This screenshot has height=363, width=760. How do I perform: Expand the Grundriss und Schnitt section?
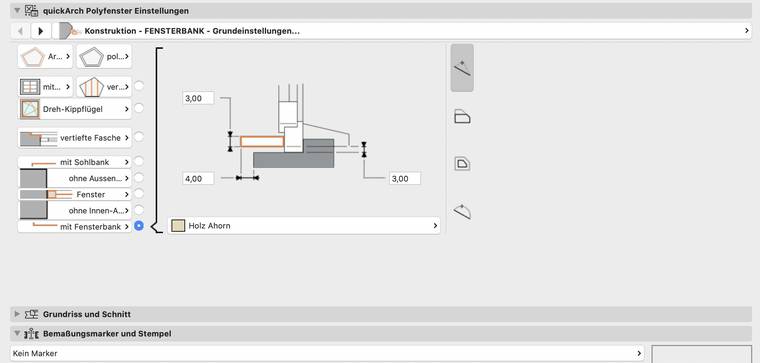17,314
